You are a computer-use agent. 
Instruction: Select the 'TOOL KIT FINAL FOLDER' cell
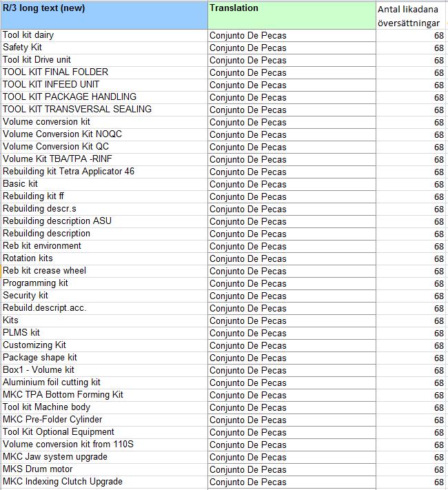(x=104, y=73)
